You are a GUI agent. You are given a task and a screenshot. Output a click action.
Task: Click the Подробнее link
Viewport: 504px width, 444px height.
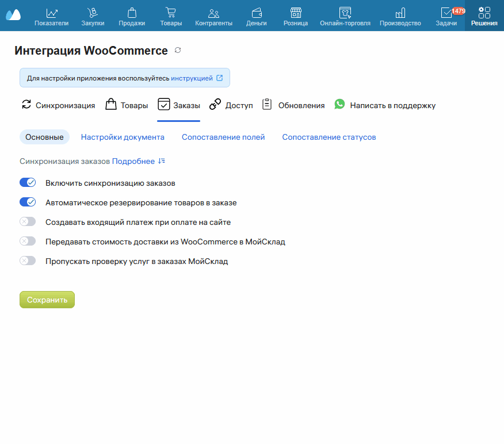pos(133,161)
